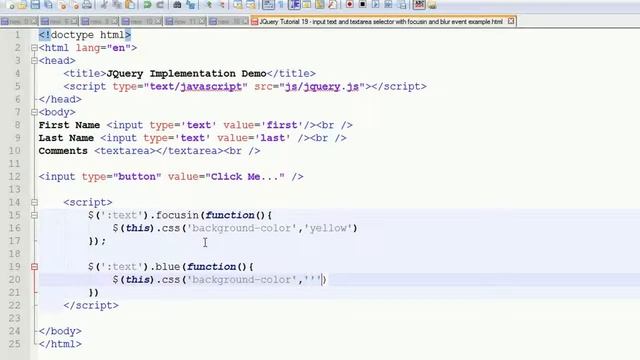Start macro recording with red dot
Screen dimensions: 640x360
pyautogui.click(x=349, y=5)
